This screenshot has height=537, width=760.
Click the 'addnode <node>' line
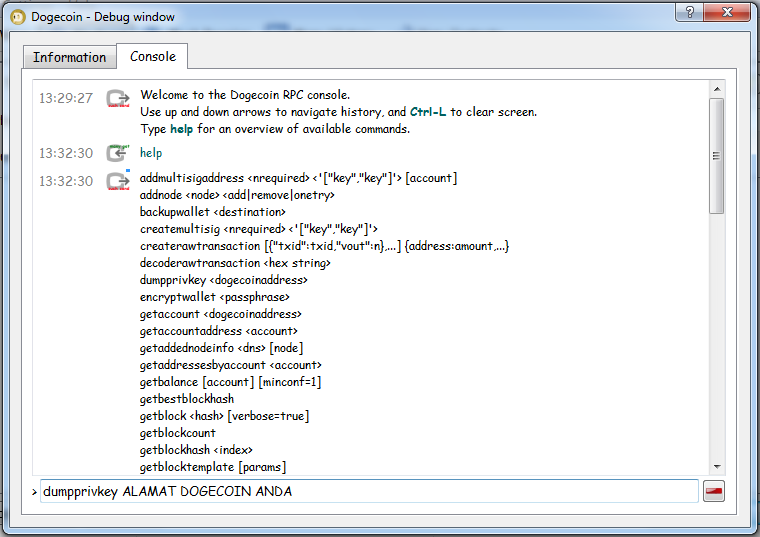point(237,195)
